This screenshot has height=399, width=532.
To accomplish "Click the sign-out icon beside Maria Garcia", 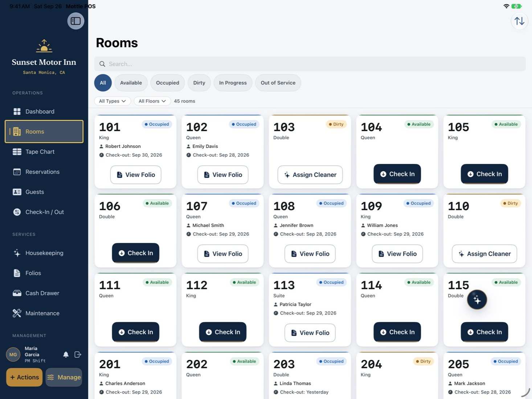I will tap(78, 354).
